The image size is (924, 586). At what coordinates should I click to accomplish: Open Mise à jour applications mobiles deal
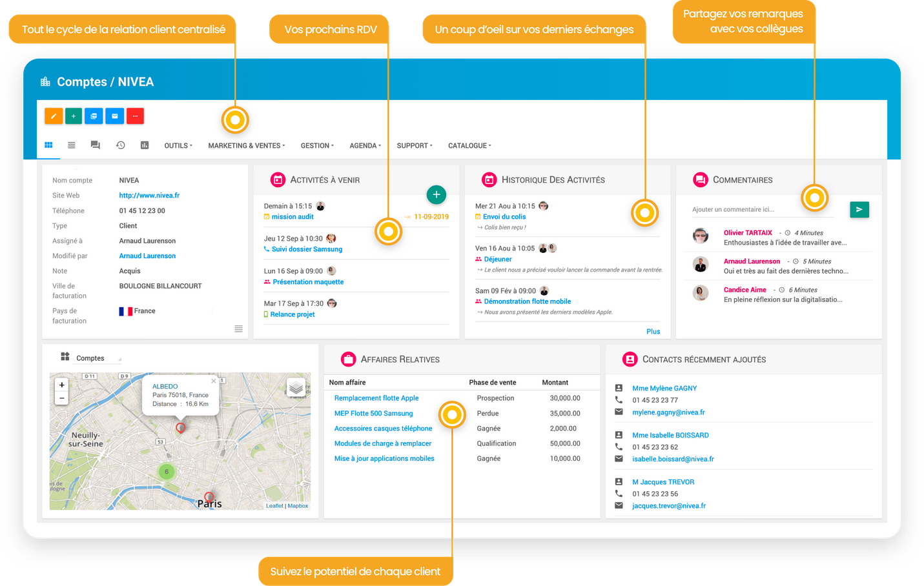tap(384, 459)
